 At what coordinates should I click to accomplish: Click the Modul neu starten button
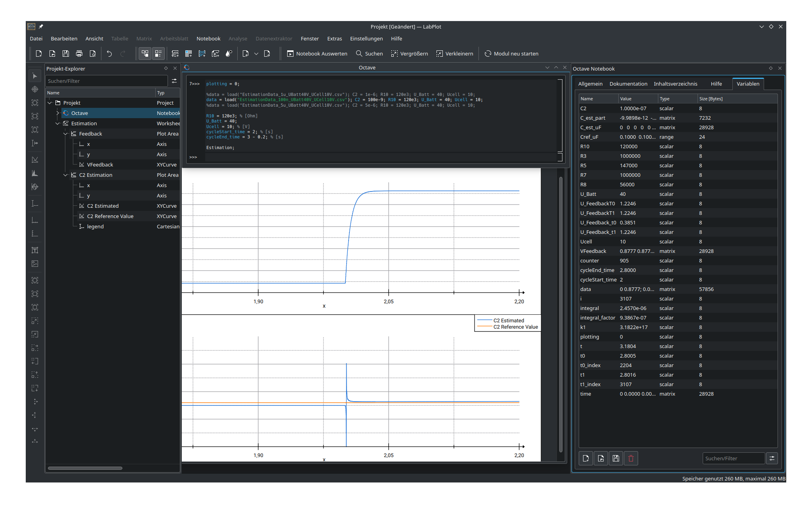(511, 54)
